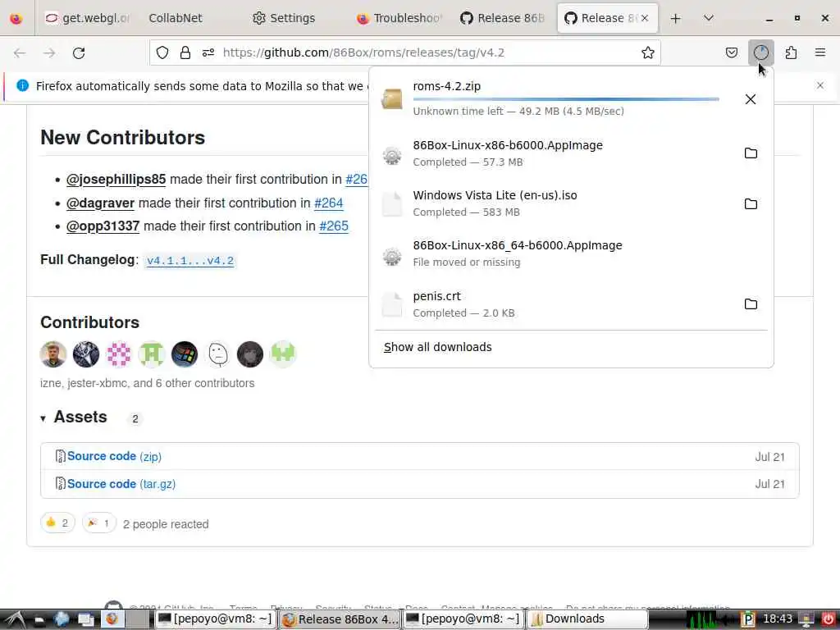Switch to the Settings tab
840x630 pixels.
coord(284,18)
